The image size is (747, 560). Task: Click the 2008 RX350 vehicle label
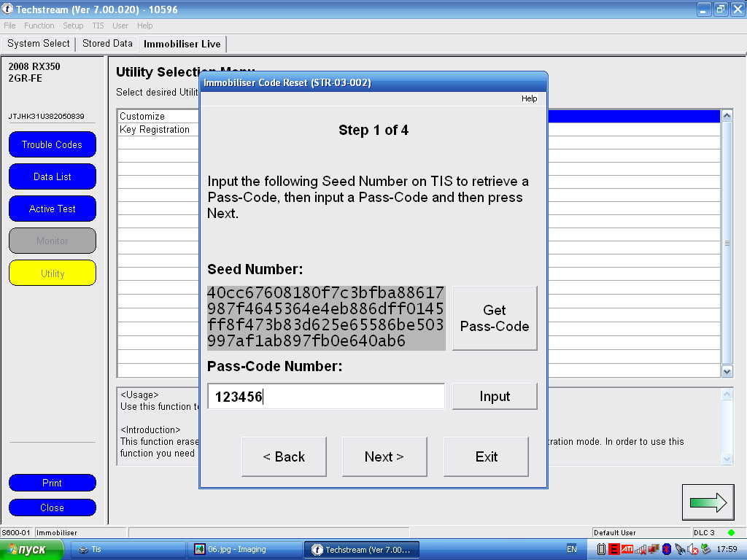[34, 66]
